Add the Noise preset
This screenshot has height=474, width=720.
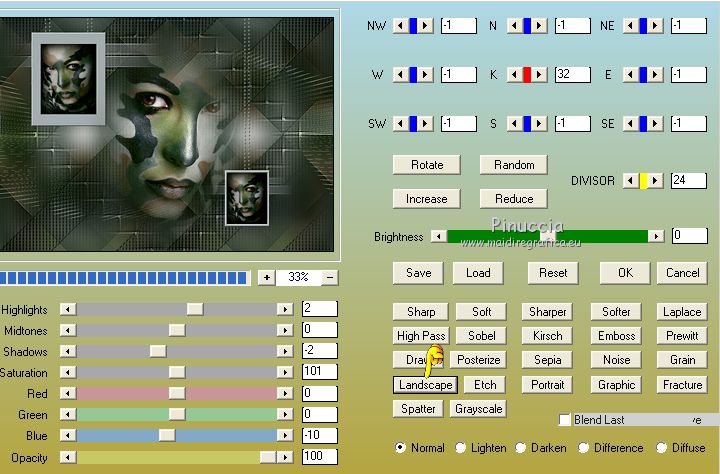click(616, 360)
